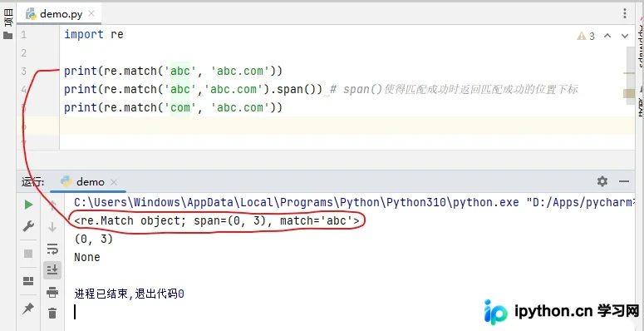Toggle soft-wrap in console output

[52, 249]
